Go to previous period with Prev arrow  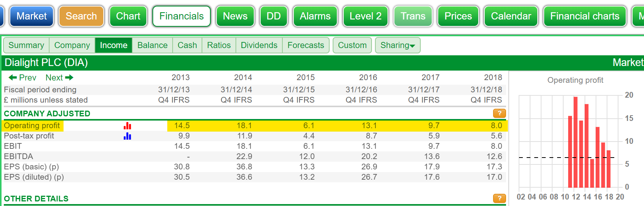pos(22,77)
